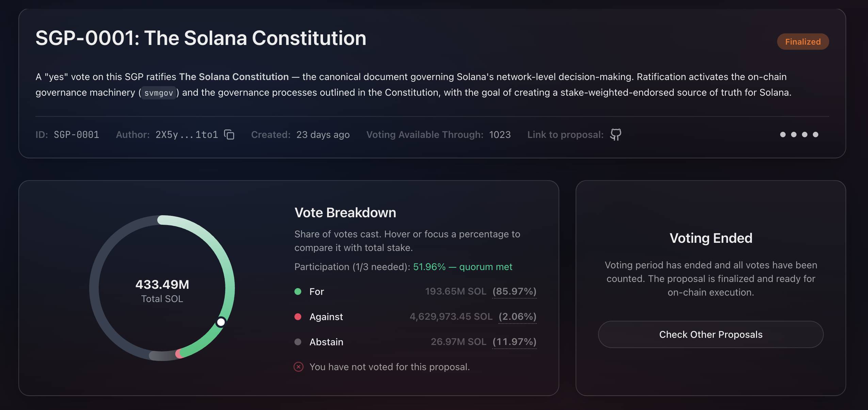Click the 433.49M Total SOL center label
868x410 pixels.
click(x=162, y=291)
